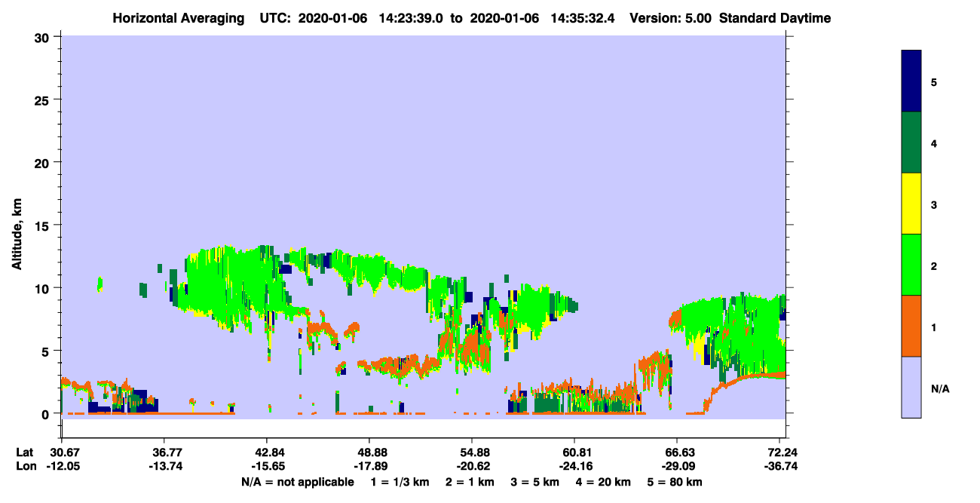Click legend text '2 = 1 km'
980x503 pixels.
470,482
